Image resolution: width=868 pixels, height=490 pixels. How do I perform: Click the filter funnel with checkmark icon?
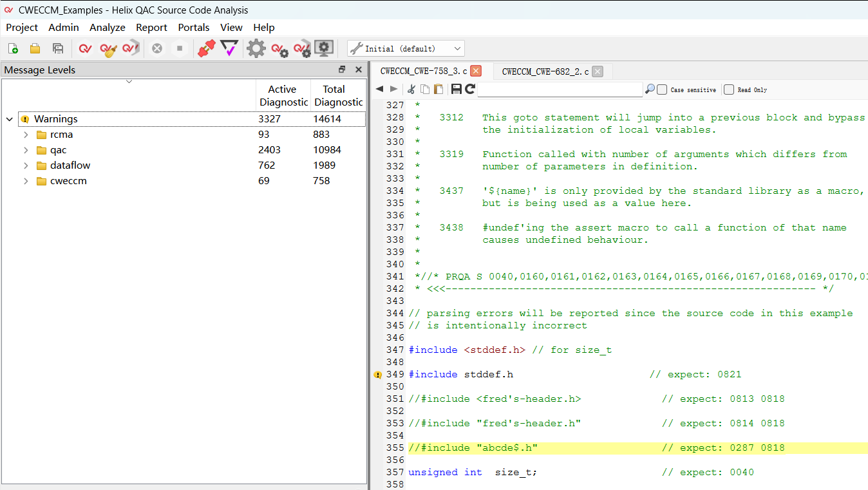coord(229,48)
